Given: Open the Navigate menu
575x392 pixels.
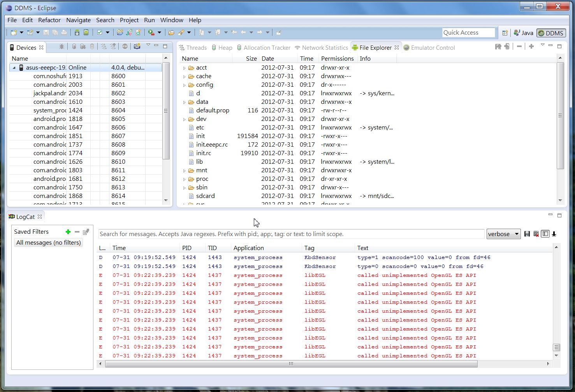Looking at the screenshot, I should pyautogui.click(x=78, y=20).
